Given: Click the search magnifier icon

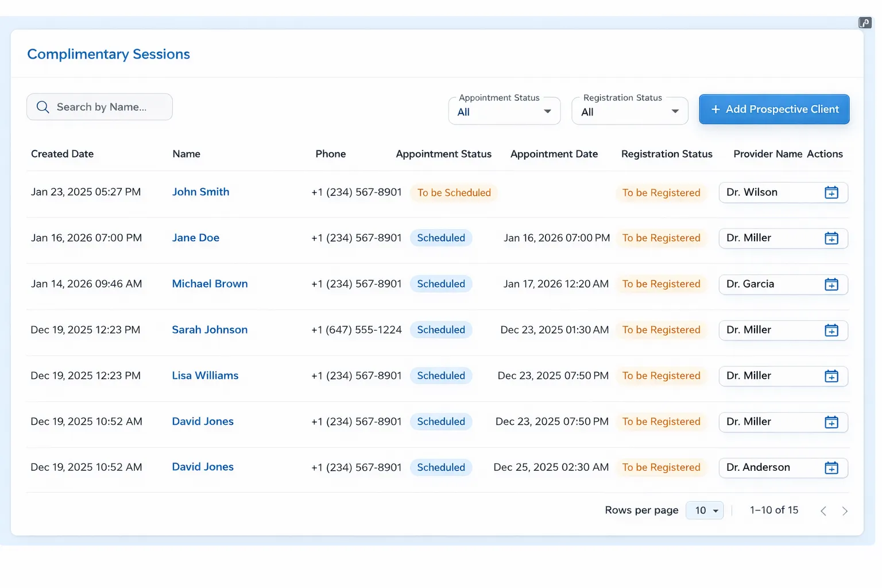Looking at the screenshot, I should [x=42, y=107].
